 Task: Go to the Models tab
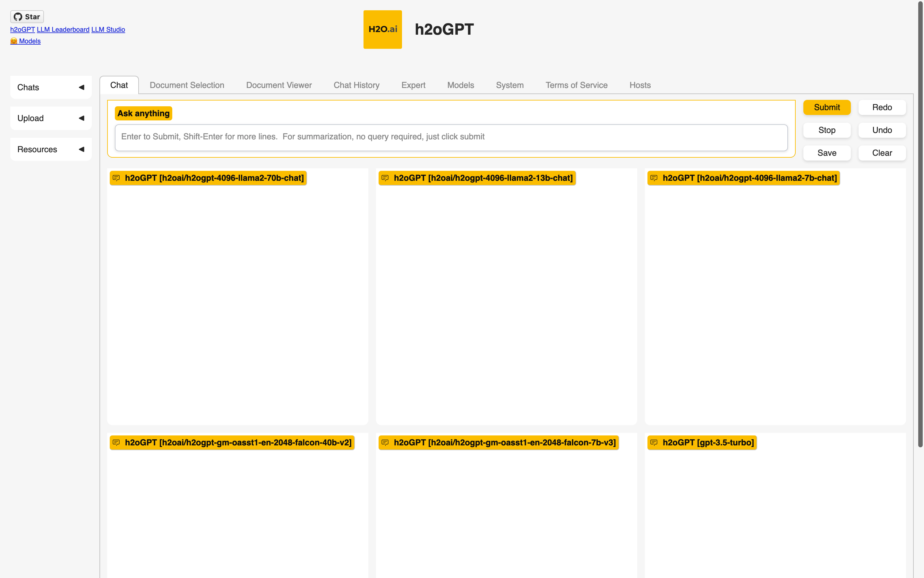(461, 85)
